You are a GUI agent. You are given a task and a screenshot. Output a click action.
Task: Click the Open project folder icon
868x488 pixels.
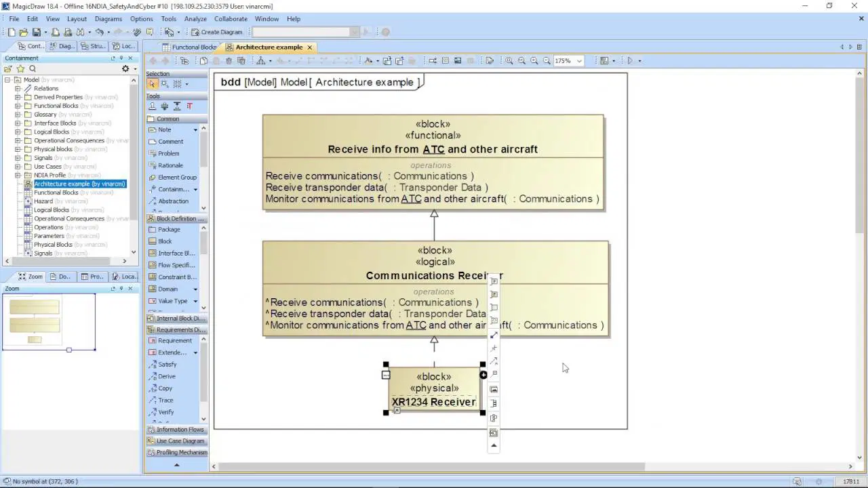[24, 32]
